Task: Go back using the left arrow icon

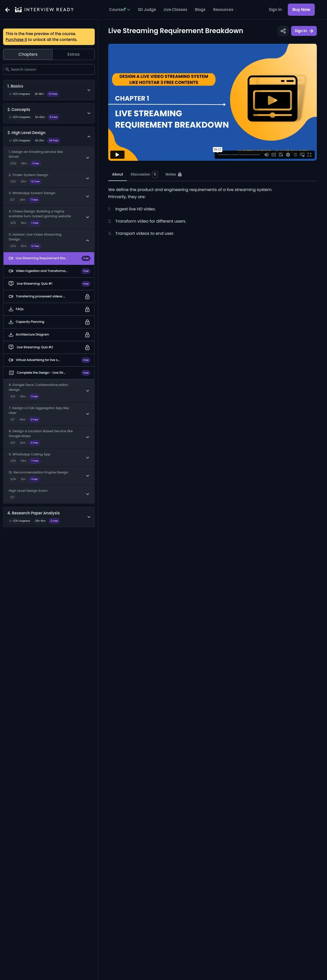Action: coord(7,9)
